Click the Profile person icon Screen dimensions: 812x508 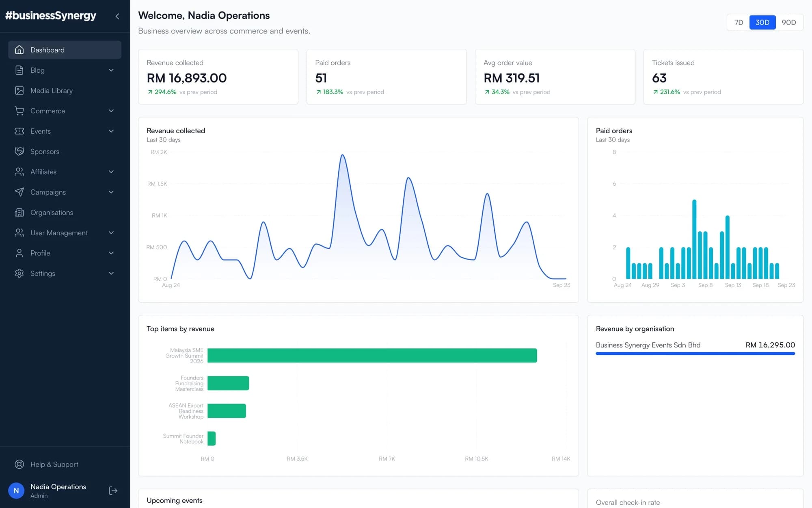pos(19,253)
